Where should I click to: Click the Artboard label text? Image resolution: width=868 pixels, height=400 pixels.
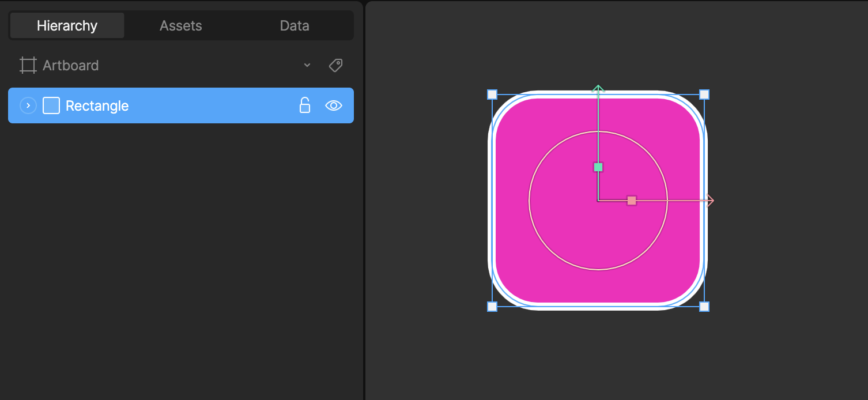70,65
